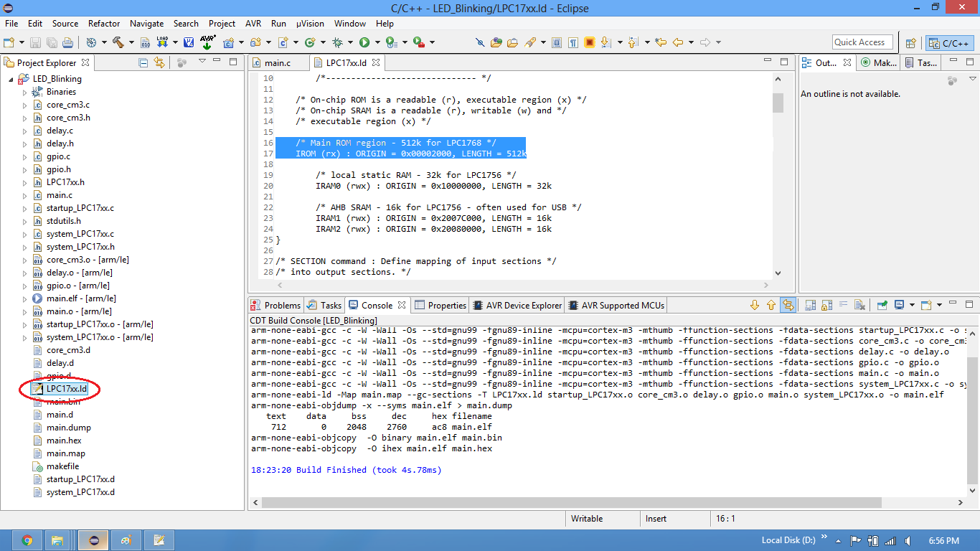
Task: Pin the Console view
Action: coord(882,305)
